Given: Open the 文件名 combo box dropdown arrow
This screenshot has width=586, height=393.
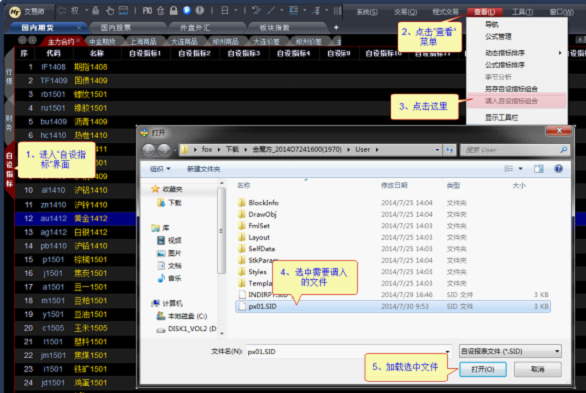Looking at the screenshot, I should coord(447,352).
